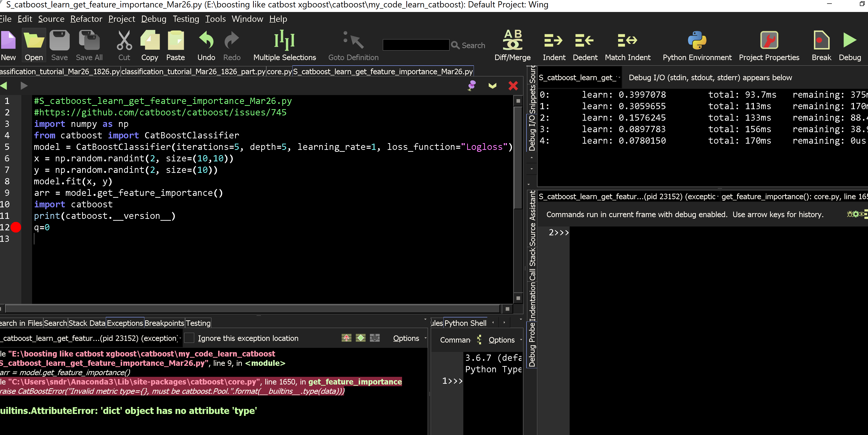Click inside the toolbar search field
The width and height of the screenshot is (868, 435).
click(x=416, y=45)
